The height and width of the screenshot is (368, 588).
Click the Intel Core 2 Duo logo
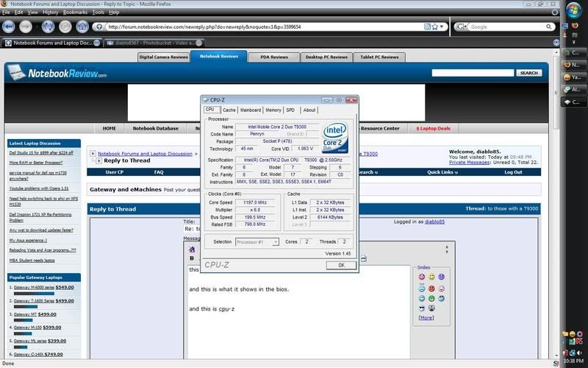pyautogui.click(x=335, y=138)
